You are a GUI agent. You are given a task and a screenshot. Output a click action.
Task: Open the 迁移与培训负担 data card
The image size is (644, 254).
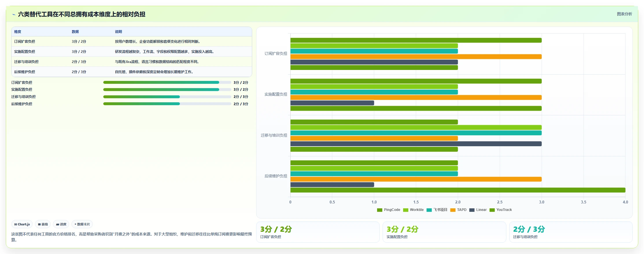click(x=571, y=232)
